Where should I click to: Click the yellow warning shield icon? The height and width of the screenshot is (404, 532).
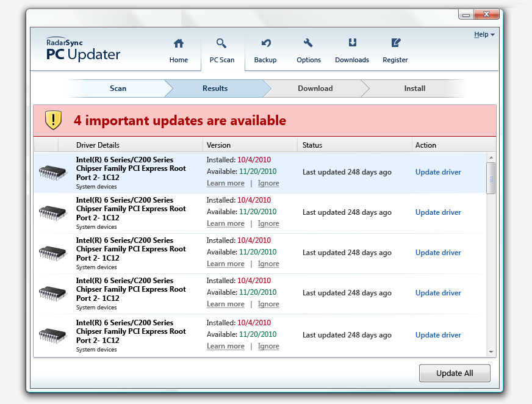(54, 120)
